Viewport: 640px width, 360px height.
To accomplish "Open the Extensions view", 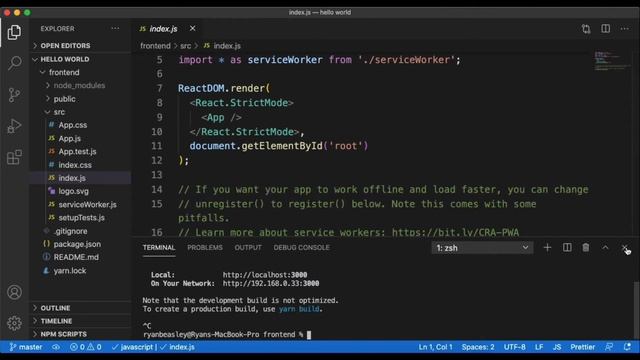I will pos(14,157).
